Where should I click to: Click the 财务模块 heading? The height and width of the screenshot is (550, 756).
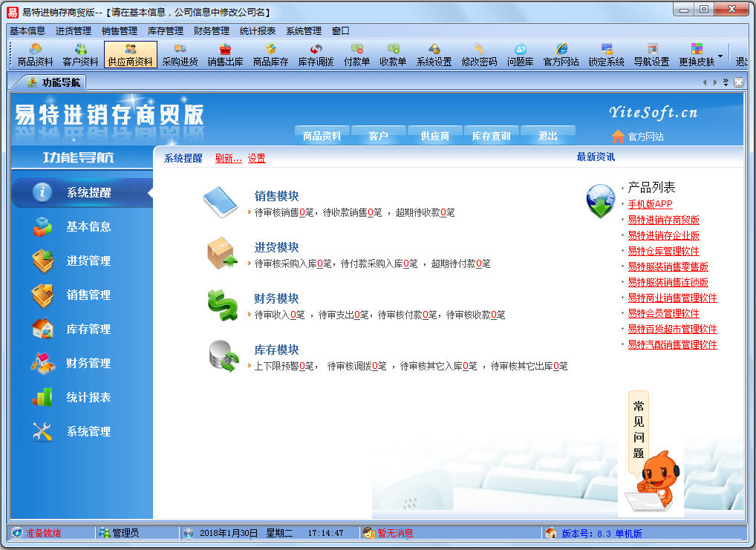coord(277,298)
